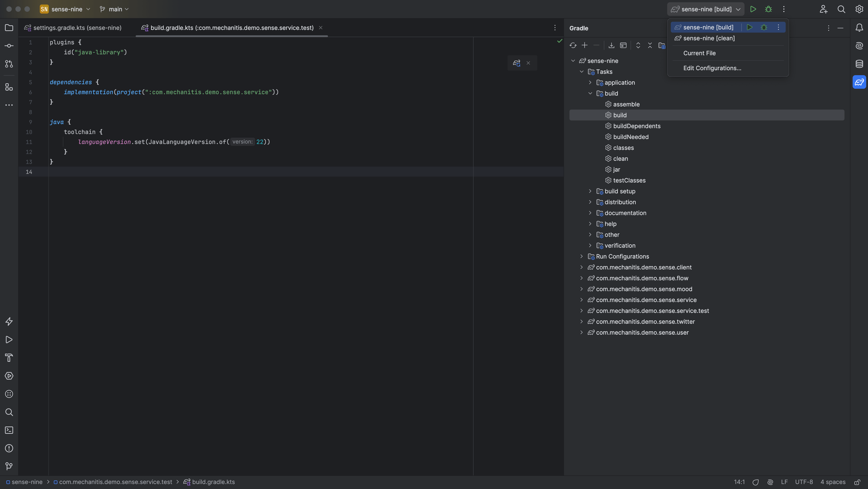868x489 pixels.
Task: Open the Terminal tool window
Action: tap(9, 430)
